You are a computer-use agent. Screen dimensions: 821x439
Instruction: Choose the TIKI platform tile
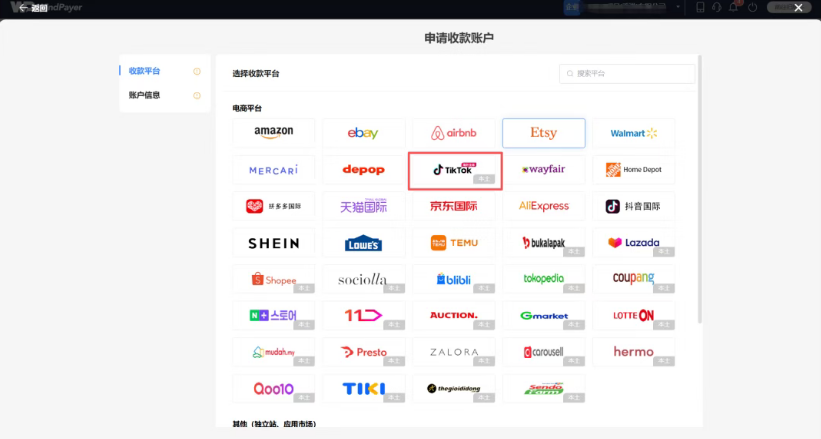(363, 389)
